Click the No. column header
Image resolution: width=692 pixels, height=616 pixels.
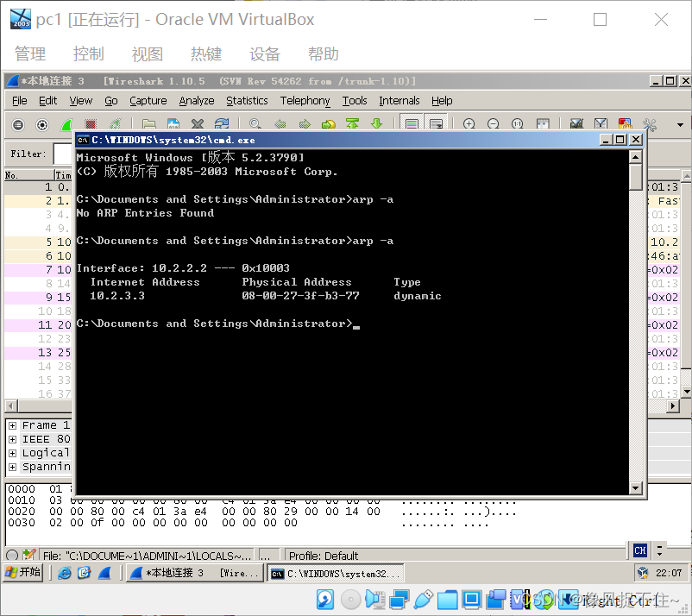coord(29,175)
